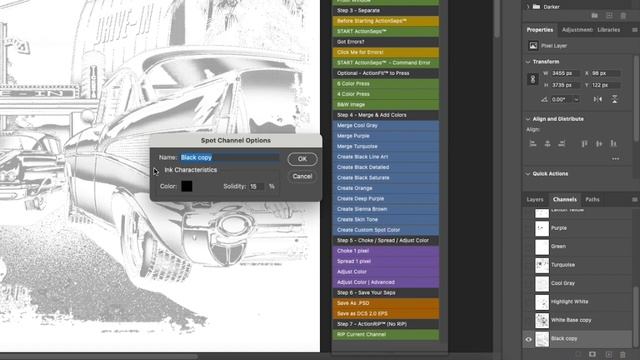Save selection as channel icon
This screenshot has width=640, height=360.
point(592,355)
